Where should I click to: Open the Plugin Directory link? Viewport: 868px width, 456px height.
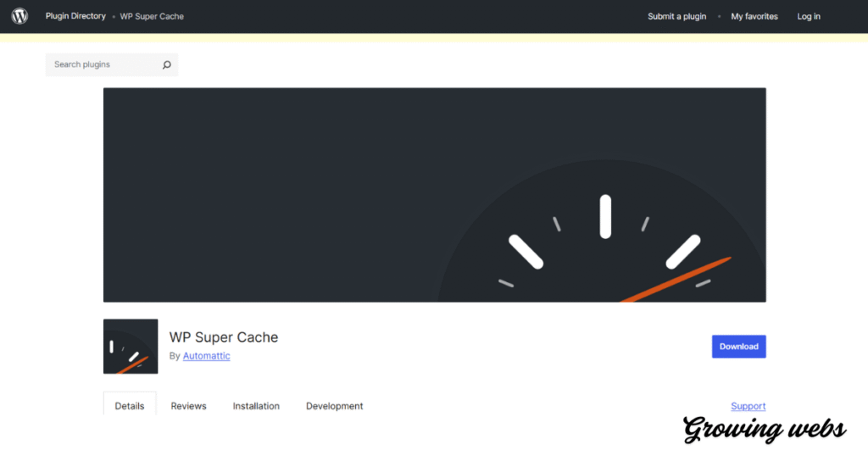(75, 16)
